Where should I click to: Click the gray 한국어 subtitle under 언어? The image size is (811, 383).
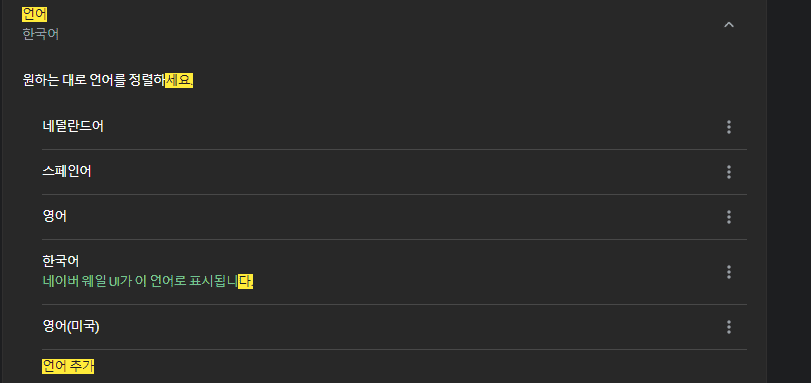coord(40,34)
